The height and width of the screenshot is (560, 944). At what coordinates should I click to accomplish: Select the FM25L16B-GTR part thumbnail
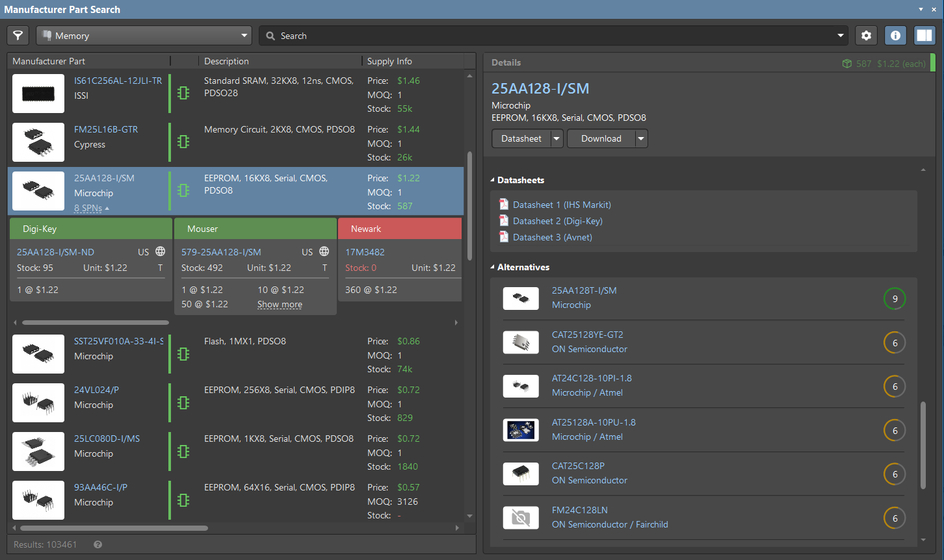point(38,142)
